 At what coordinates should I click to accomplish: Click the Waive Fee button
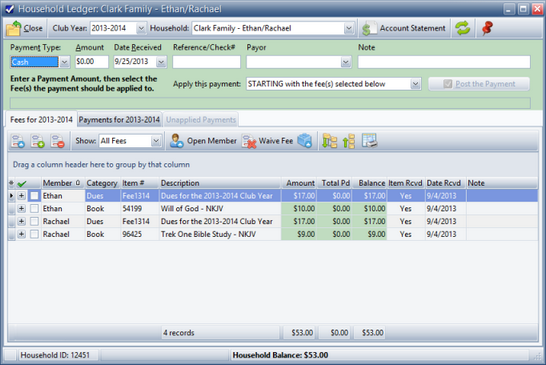[267, 141]
